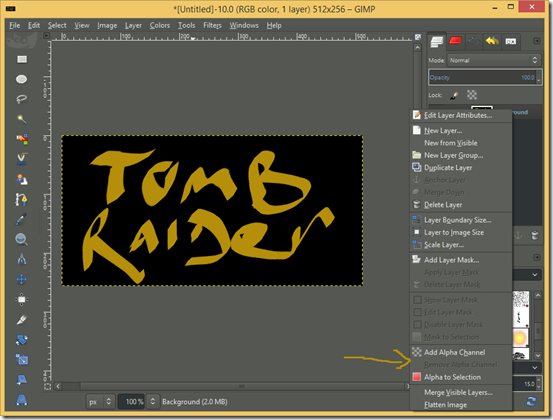The width and height of the screenshot is (553, 420).
Task: Toggle Quick Mask at canvas corner
Action: coord(47,386)
